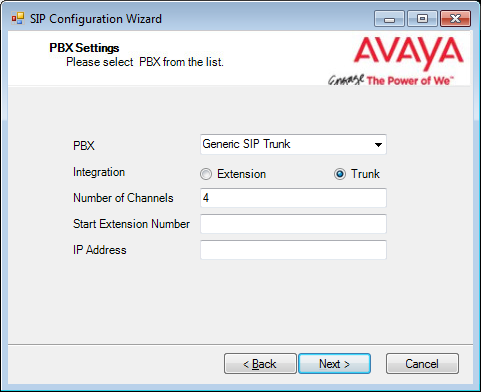481x392 pixels.
Task: Click the SIP Configuration Wizard title bar icon
Action: point(18,19)
